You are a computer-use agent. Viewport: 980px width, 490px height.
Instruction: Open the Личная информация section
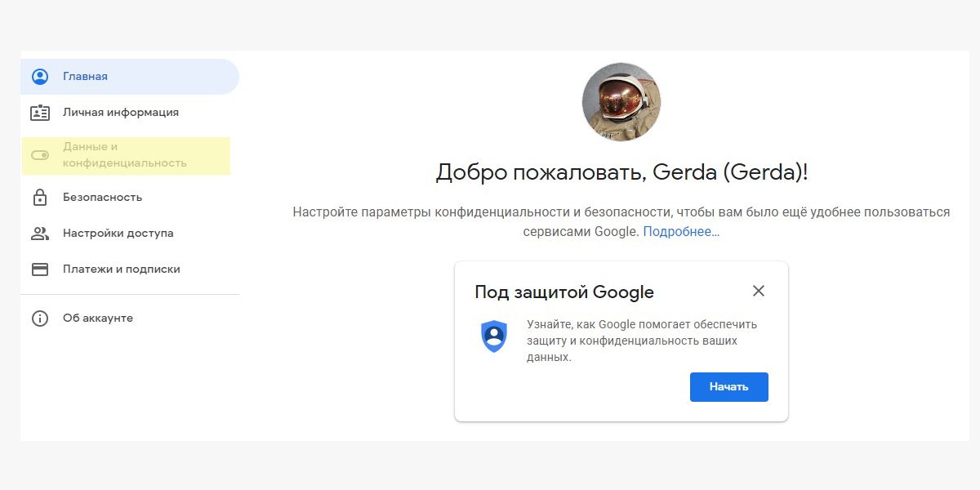point(121,113)
